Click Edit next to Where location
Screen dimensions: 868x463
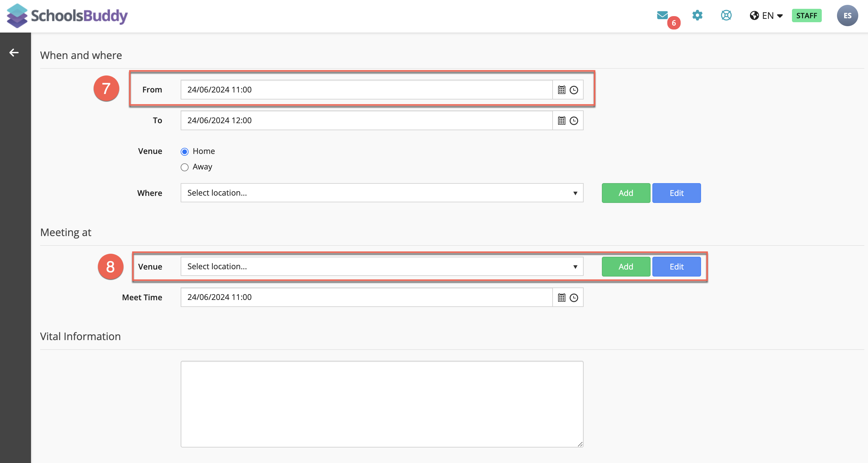(676, 193)
